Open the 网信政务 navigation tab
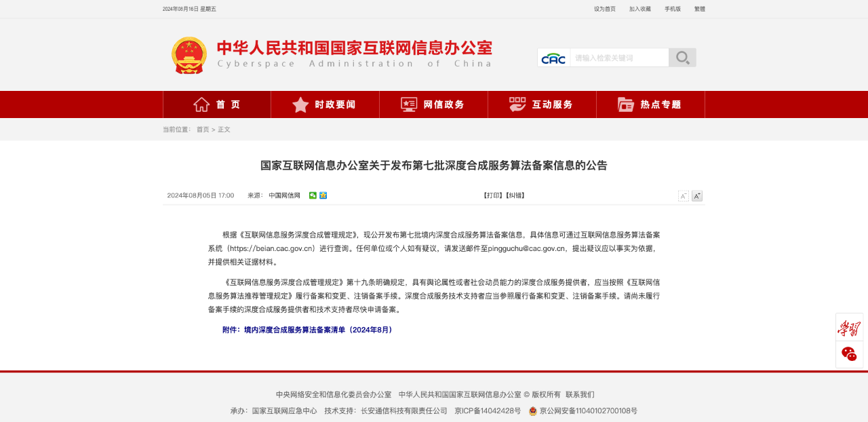Viewport: 868px width, 422px height. [433, 104]
